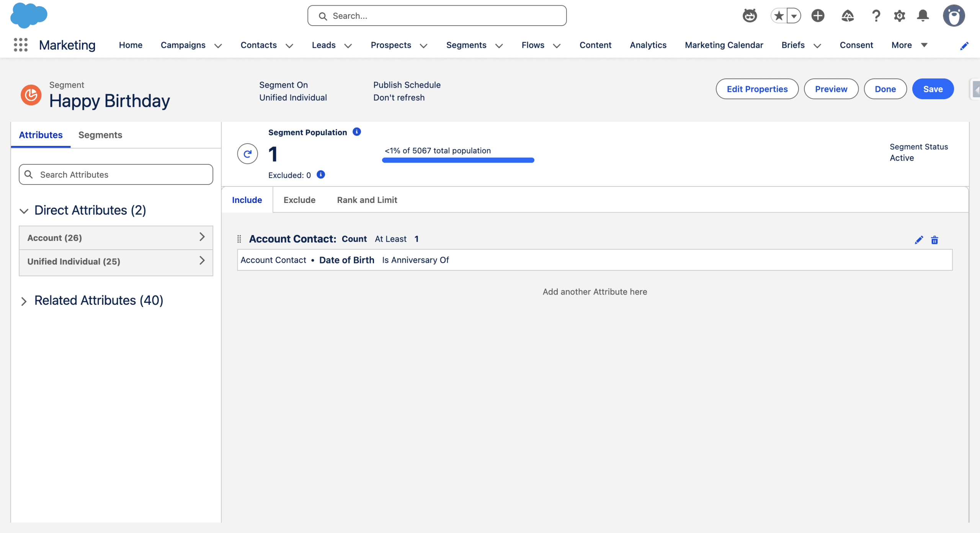Image resolution: width=980 pixels, height=533 pixels.
Task: Switch to the Rank and Limit tab
Action: [367, 200]
